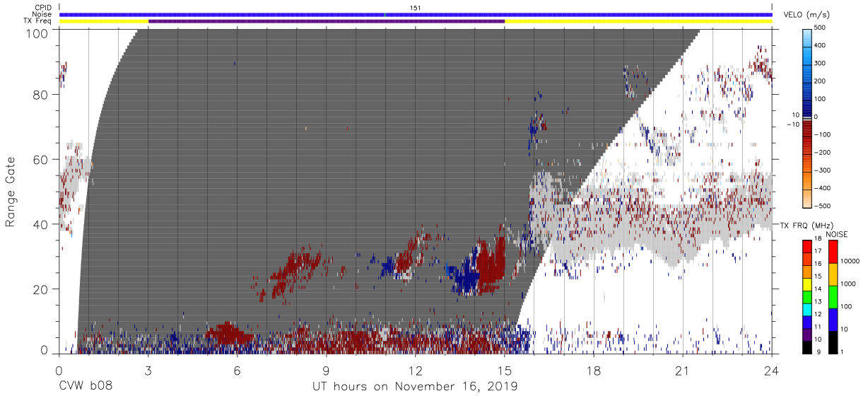Click the 6 tick on UT hours axis
Screen dimensions: 868x401
[237, 370]
